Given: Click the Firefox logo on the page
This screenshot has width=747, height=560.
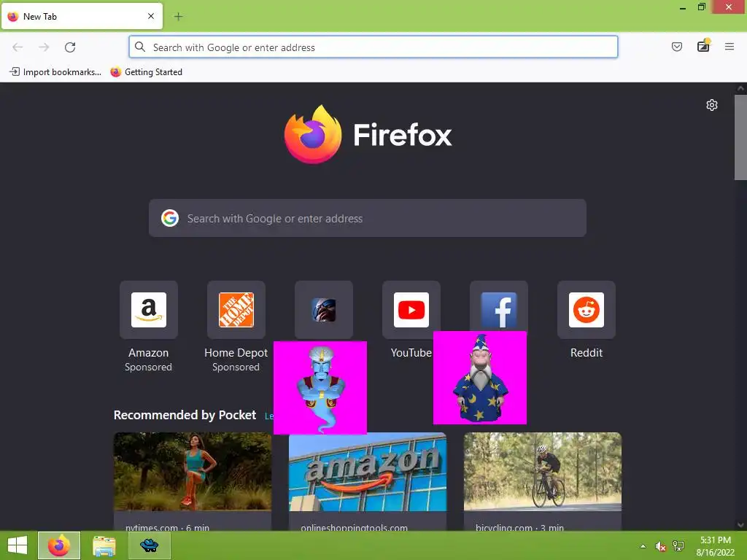Looking at the screenshot, I should [x=368, y=135].
